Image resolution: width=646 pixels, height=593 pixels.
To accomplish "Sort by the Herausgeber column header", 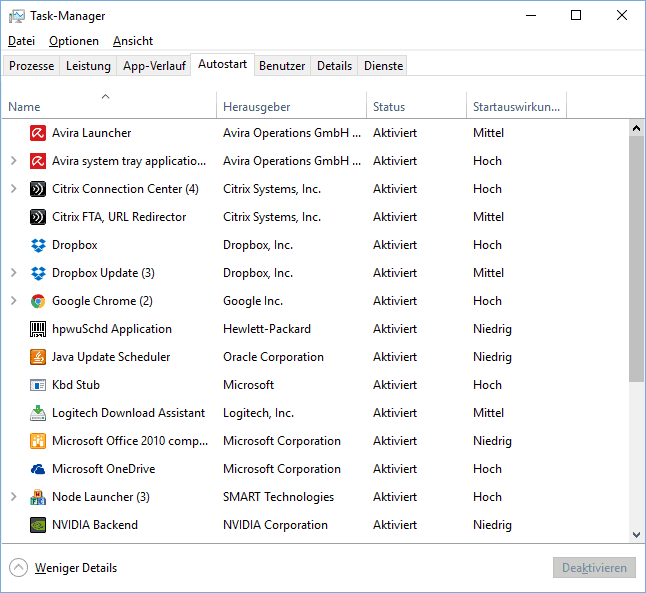I will click(291, 105).
